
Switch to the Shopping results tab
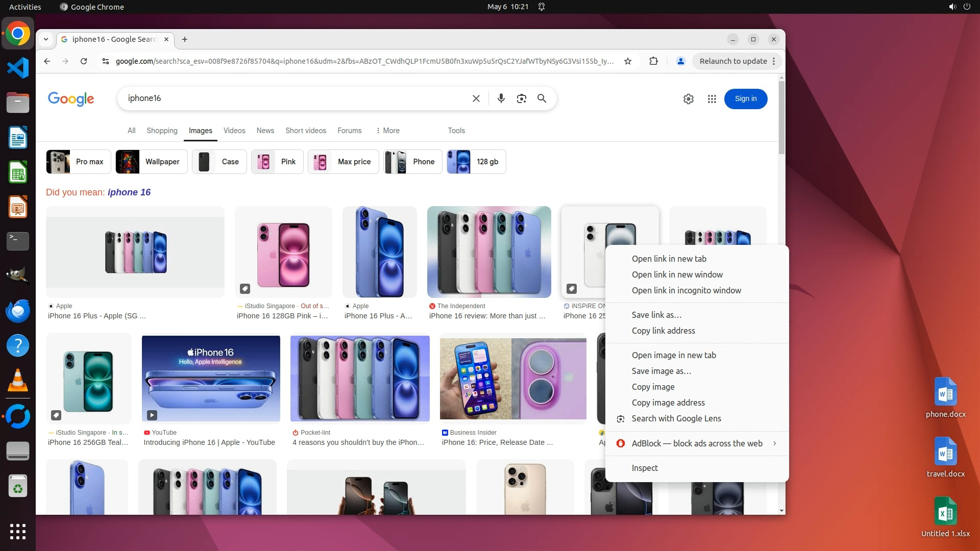(162, 131)
